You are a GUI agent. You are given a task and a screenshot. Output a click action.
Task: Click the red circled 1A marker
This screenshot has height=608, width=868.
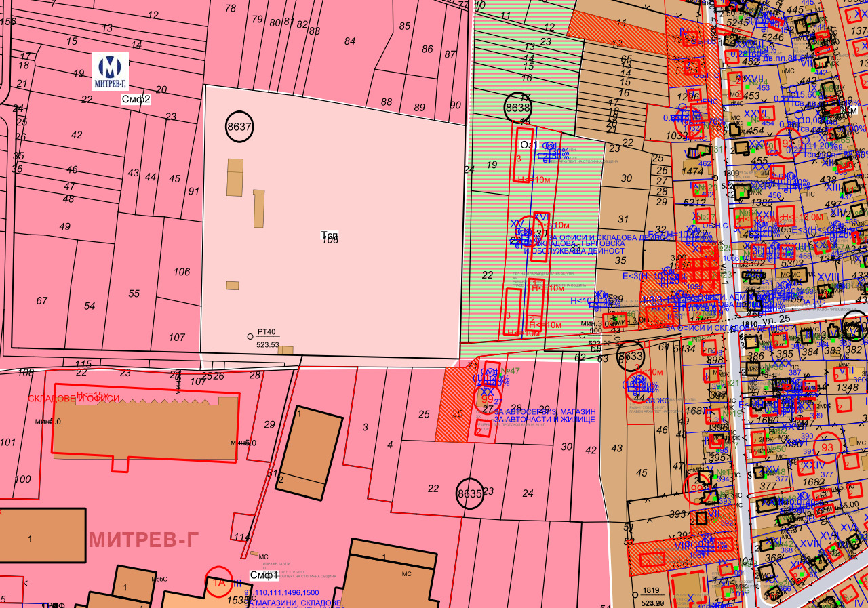(219, 582)
